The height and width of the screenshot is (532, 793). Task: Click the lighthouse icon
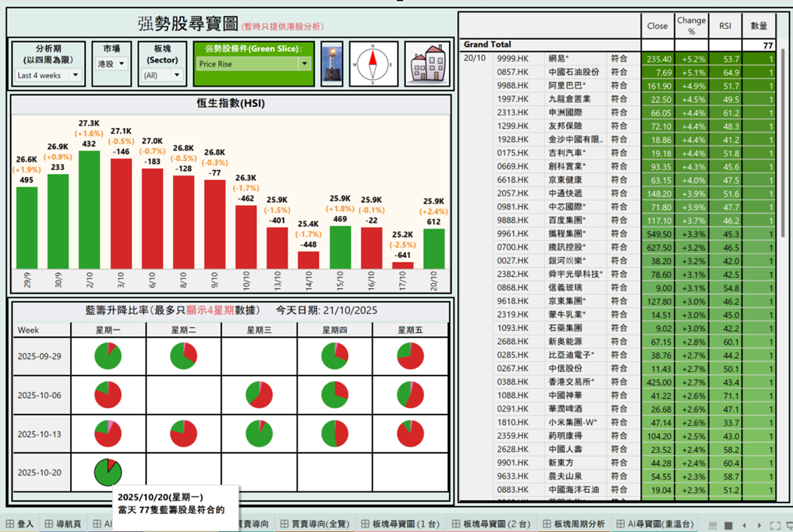click(331, 64)
